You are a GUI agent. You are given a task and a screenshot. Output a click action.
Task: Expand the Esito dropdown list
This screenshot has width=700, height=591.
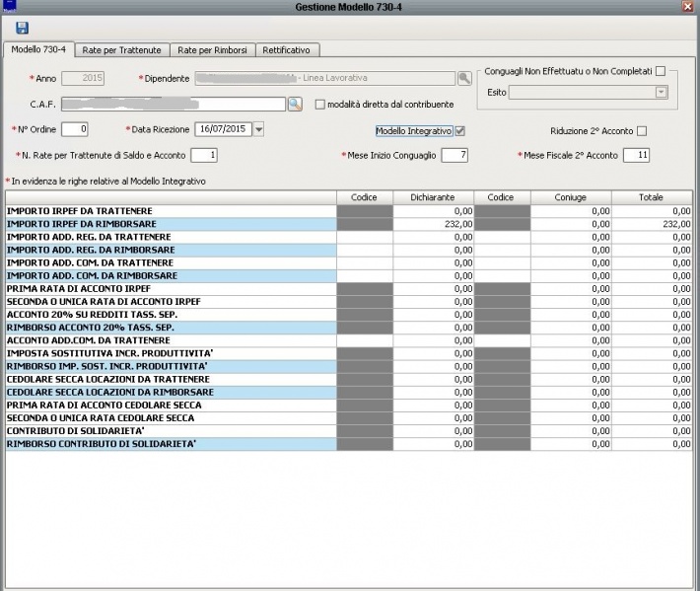661,92
